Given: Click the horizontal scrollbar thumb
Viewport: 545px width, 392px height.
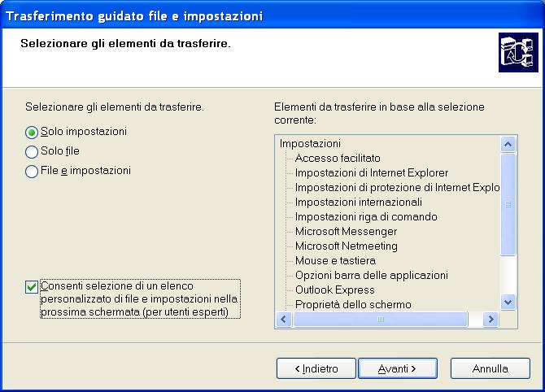Looking at the screenshot, I should tap(380, 320).
